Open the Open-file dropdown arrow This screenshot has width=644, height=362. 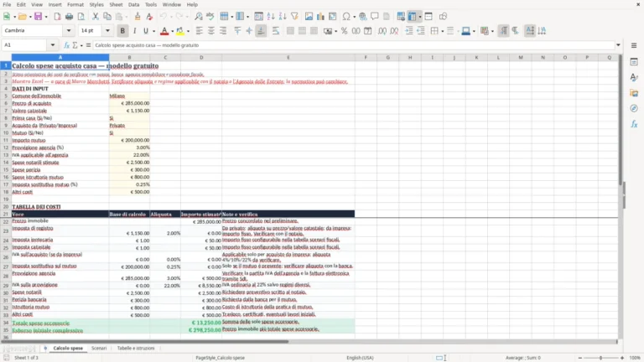[30, 17]
